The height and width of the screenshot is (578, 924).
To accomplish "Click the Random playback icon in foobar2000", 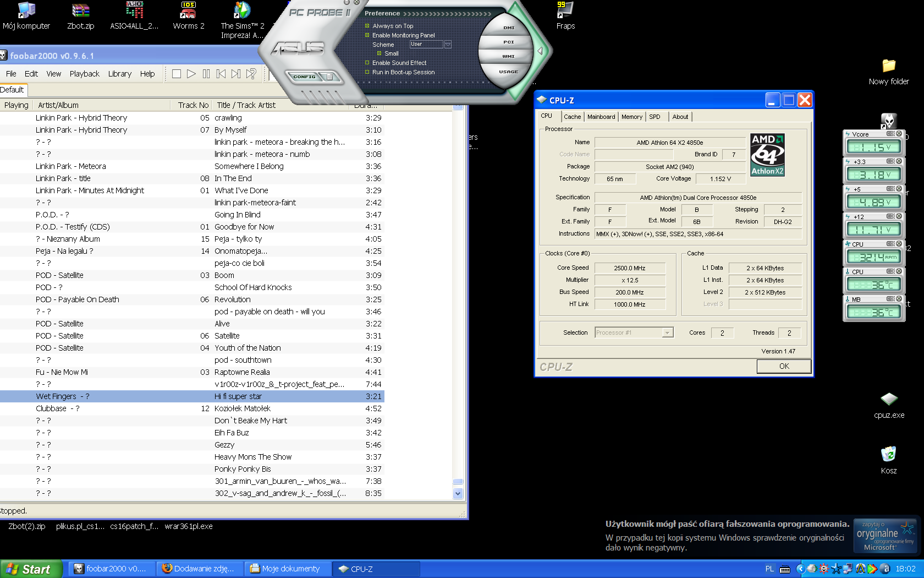I will [x=251, y=74].
